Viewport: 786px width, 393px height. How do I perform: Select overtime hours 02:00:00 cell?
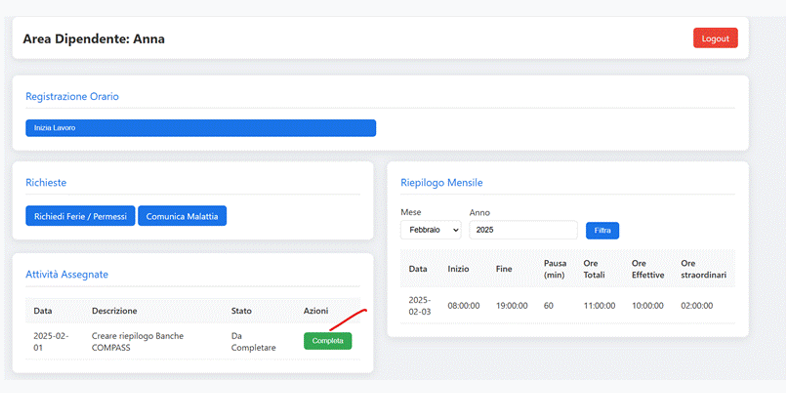(697, 306)
